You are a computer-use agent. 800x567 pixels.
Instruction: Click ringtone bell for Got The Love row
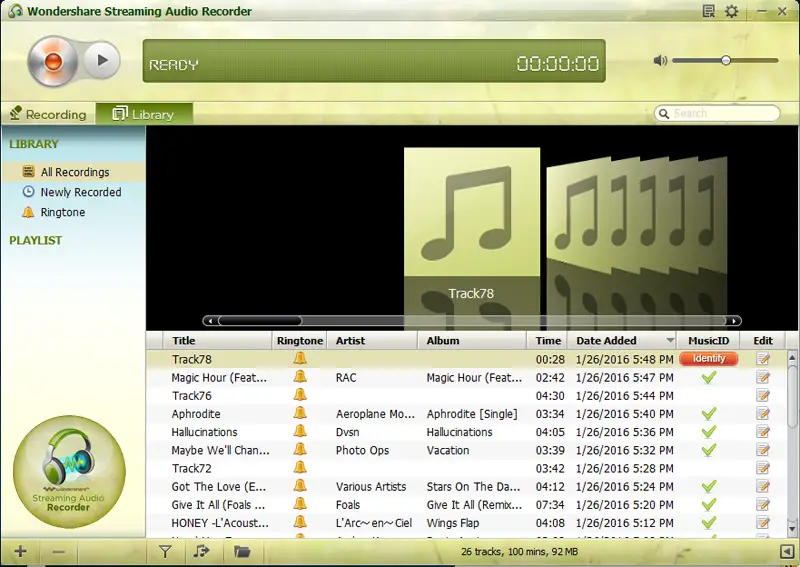300,486
